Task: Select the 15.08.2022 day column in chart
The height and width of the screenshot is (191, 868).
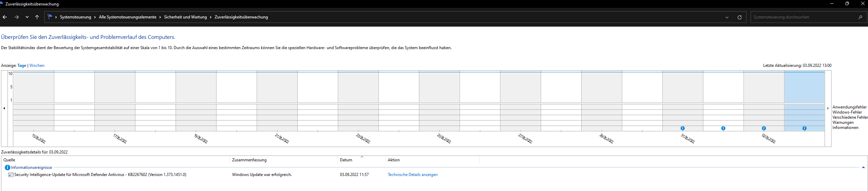Action: 33,101
